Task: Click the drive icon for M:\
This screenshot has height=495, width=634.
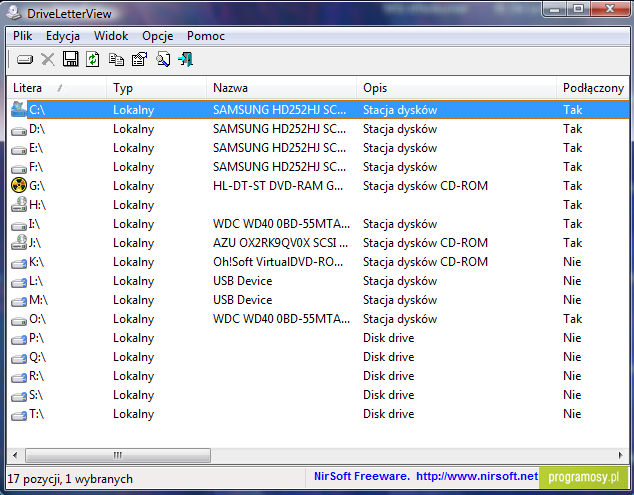Action: 19,302
